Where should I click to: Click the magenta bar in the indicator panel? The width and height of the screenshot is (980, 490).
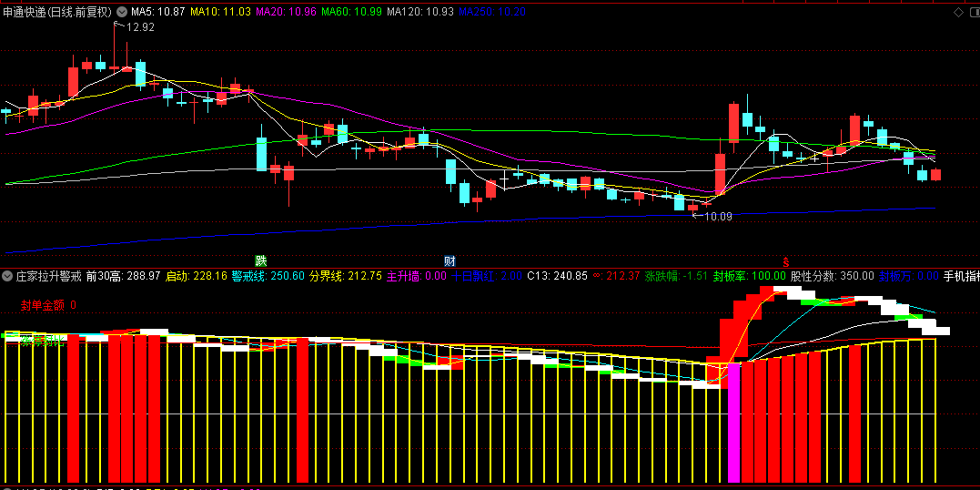click(x=734, y=423)
